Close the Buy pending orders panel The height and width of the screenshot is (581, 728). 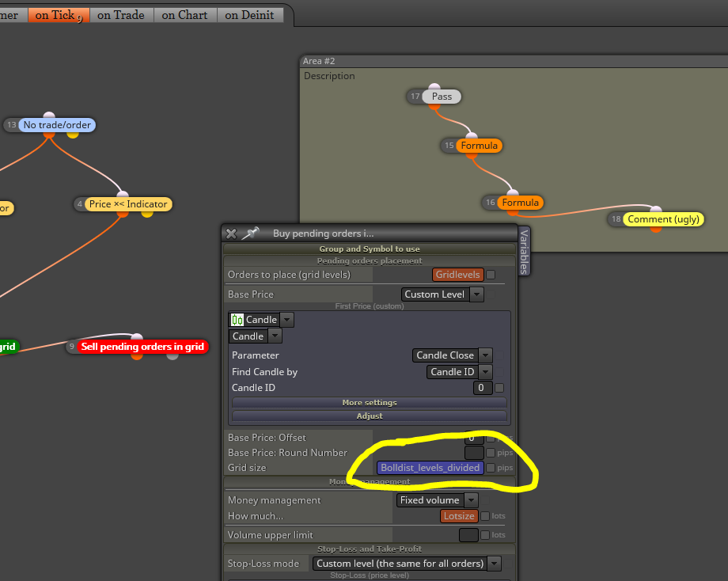231,234
